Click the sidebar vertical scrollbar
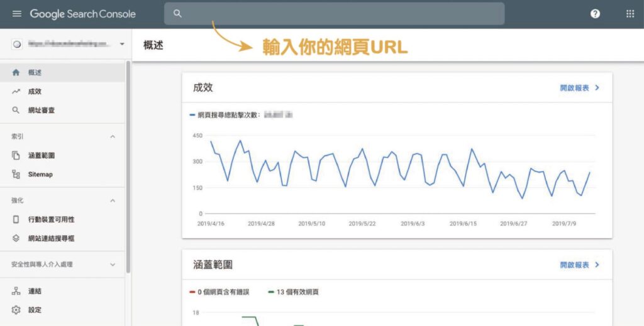 (x=128, y=167)
